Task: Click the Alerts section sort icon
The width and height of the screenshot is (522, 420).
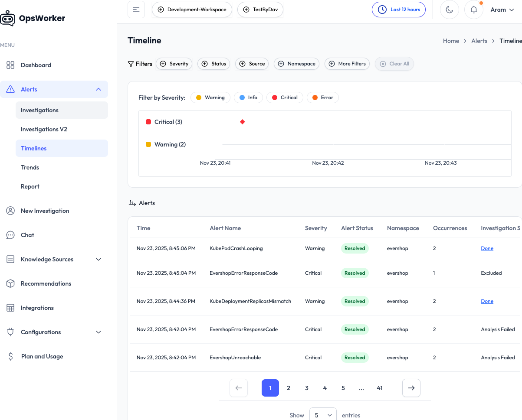Action: tap(132, 203)
